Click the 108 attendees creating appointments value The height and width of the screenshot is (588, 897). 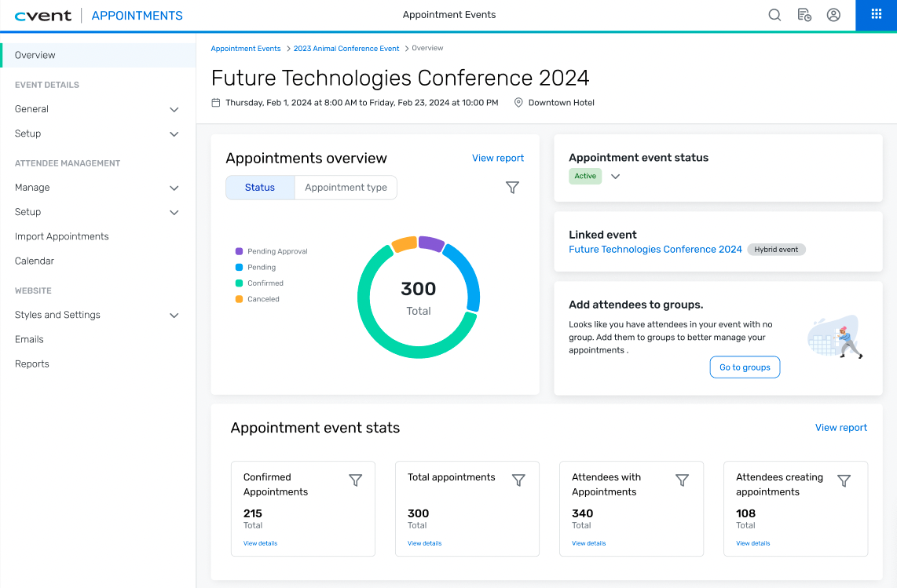[x=745, y=513]
